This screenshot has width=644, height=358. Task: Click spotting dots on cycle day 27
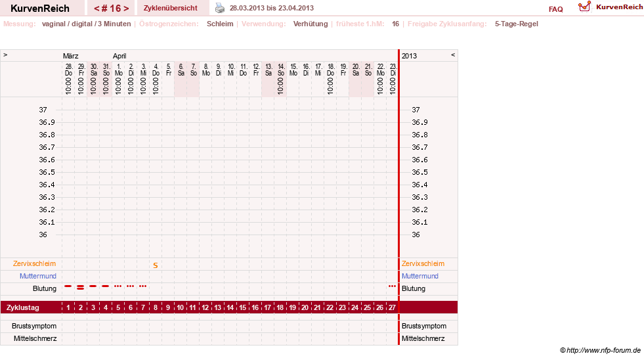coord(392,286)
